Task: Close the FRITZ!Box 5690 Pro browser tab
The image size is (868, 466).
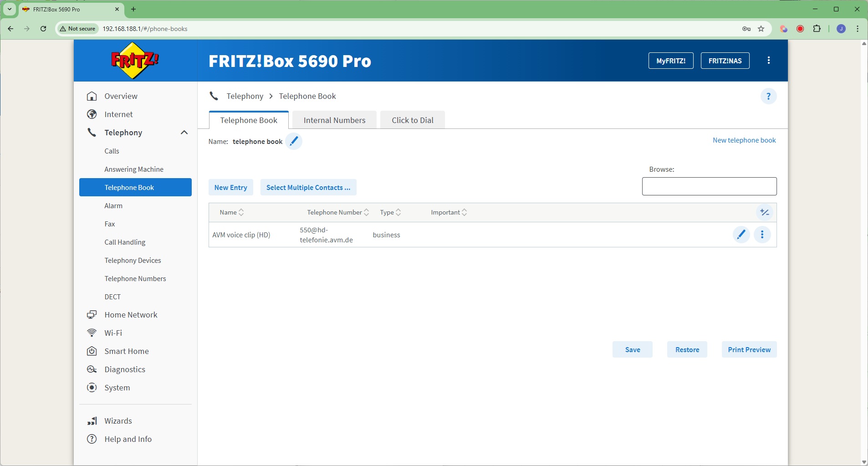Action: click(x=117, y=9)
